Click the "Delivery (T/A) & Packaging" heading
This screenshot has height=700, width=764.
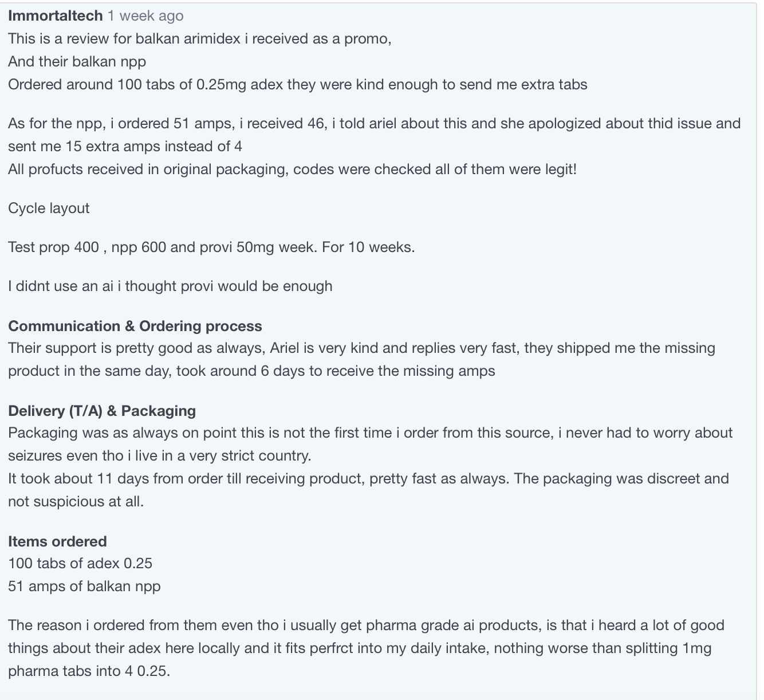102,411
